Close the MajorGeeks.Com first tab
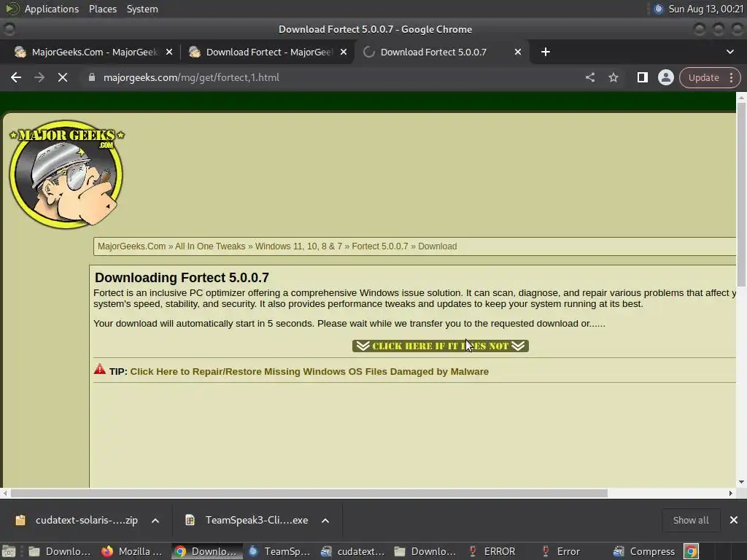 169,52
